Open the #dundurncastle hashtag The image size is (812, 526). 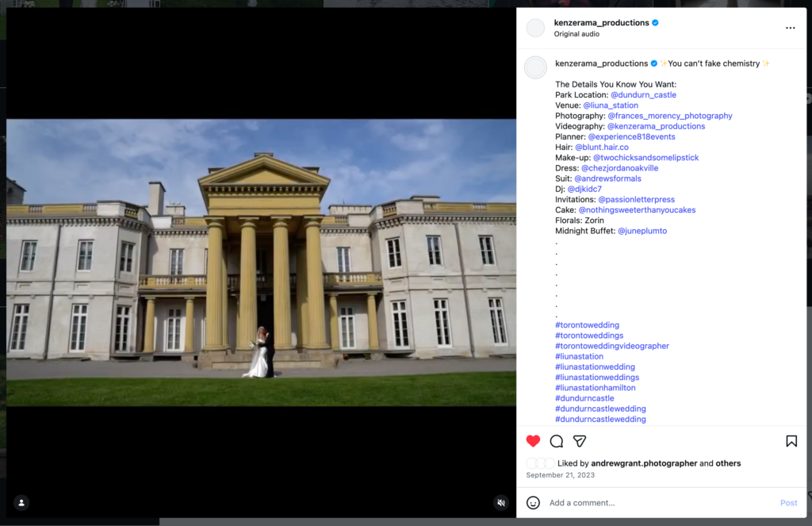pos(584,398)
